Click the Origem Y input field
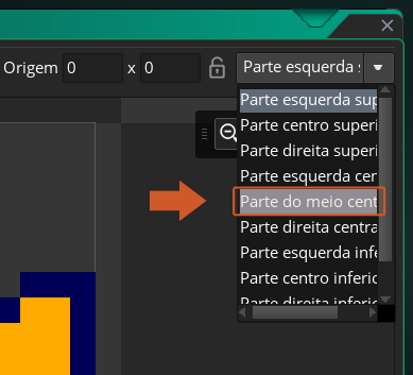Viewport: 413px width, 375px height. point(170,68)
